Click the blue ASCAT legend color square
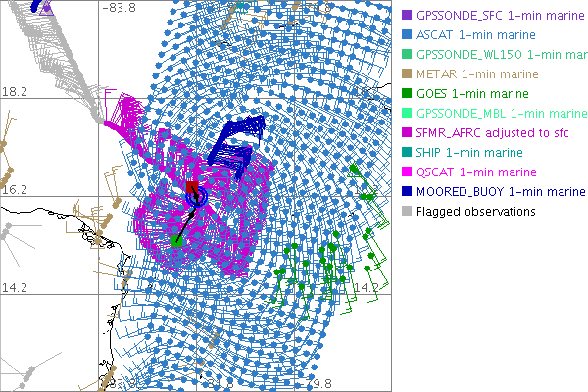588x392 pixels. pos(405,34)
